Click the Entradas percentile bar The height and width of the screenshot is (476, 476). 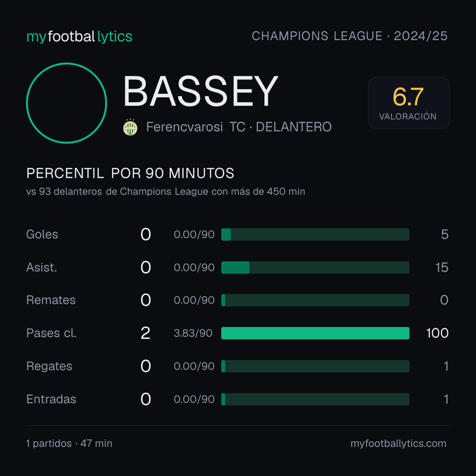[315, 399]
